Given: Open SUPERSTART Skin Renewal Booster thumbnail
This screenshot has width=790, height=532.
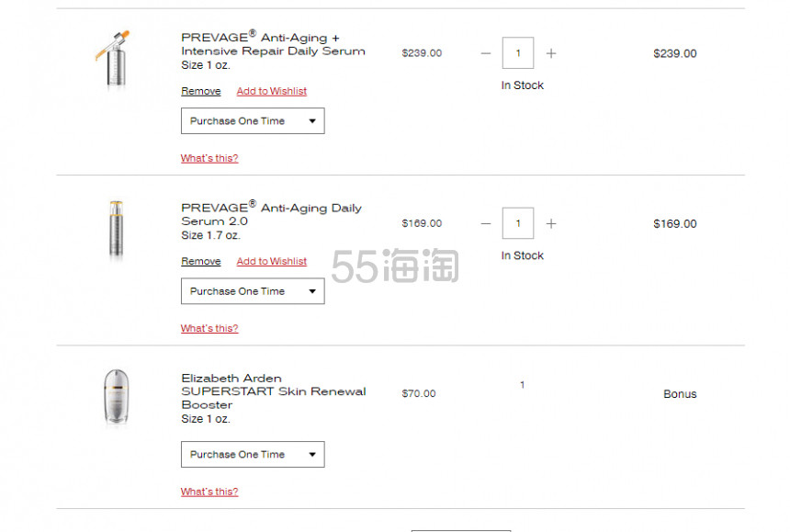Looking at the screenshot, I should [x=117, y=398].
